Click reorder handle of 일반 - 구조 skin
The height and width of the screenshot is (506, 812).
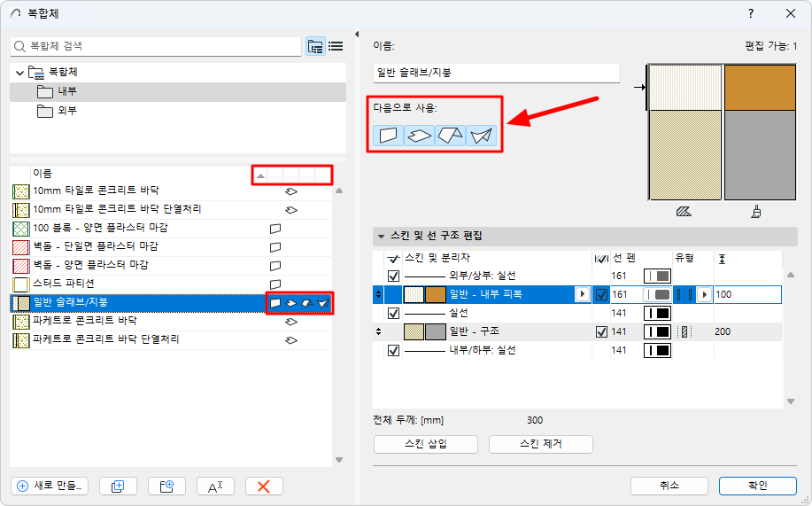tap(379, 331)
